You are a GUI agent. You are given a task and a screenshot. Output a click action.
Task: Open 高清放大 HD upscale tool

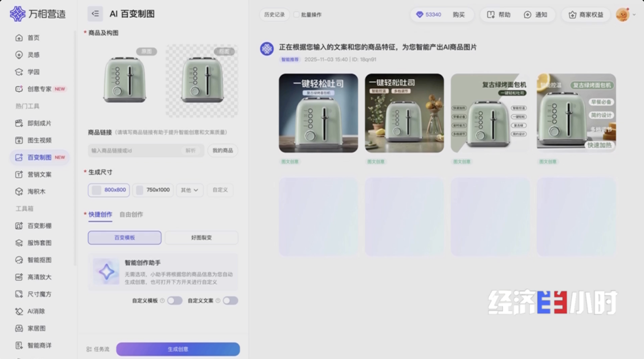pyautogui.click(x=19, y=277)
